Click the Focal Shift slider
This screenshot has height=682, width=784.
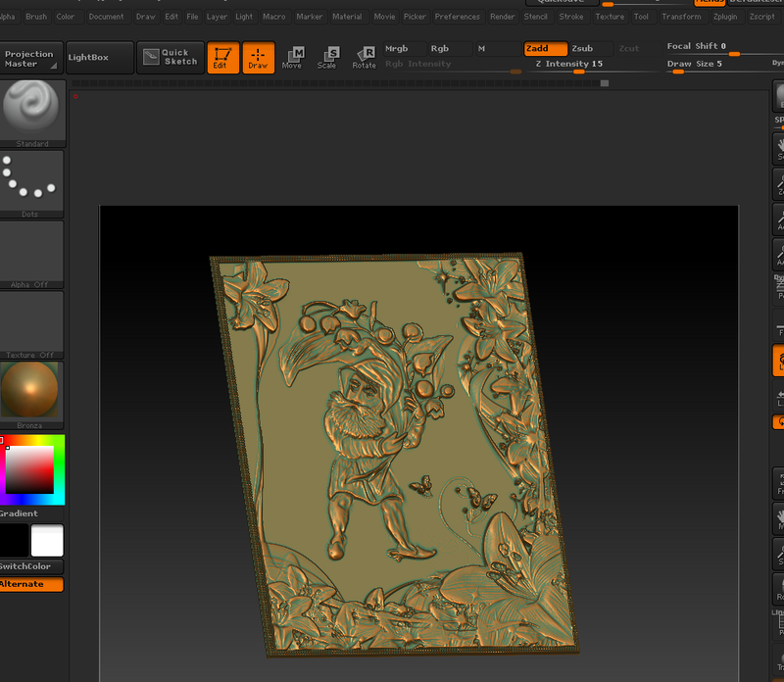[724, 47]
